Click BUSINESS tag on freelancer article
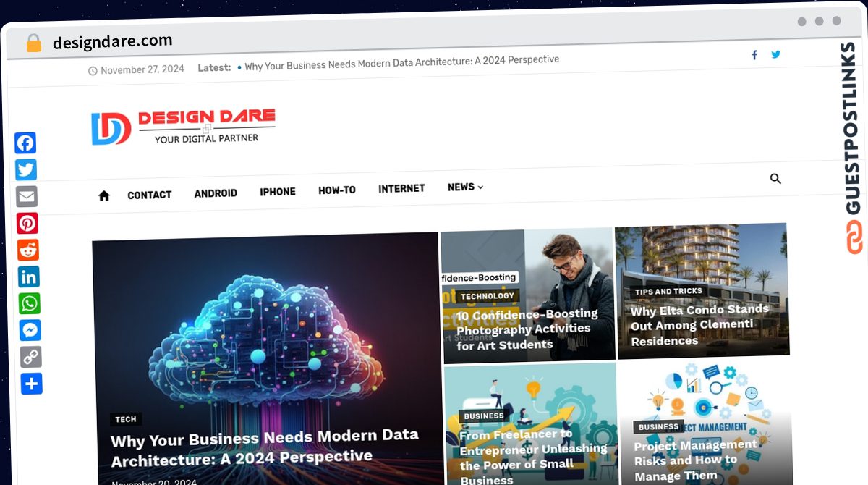This screenshot has height=485, width=868. click(484, 416)
